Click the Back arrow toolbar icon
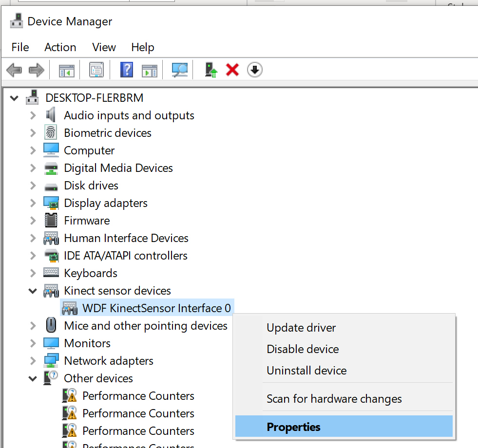The height and width of the screenshot is (448, 478). pyautogui.click(x=14, y=70)
